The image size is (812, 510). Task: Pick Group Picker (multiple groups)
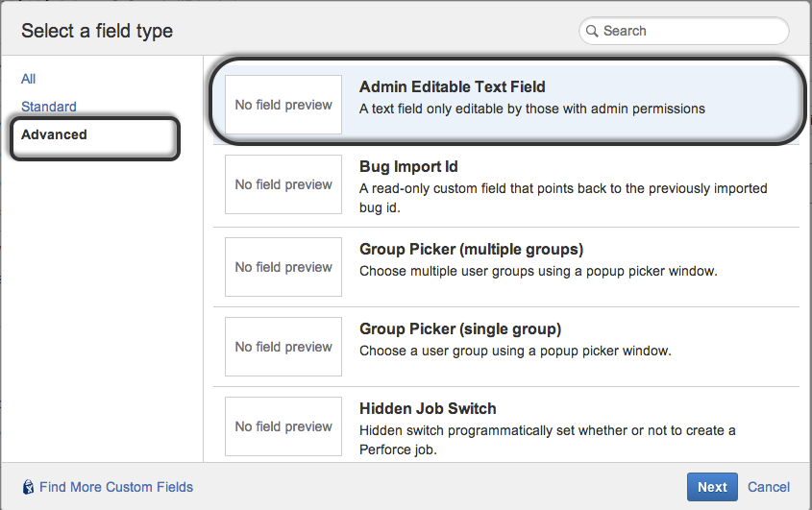(x=506, y=268)
